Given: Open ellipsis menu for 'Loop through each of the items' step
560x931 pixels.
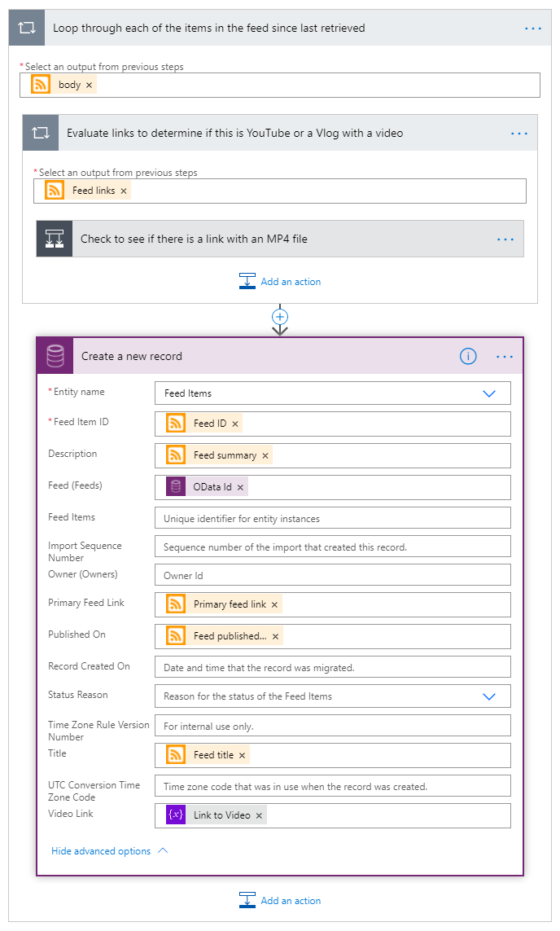Looking at the screenshot, I should 532,29.
